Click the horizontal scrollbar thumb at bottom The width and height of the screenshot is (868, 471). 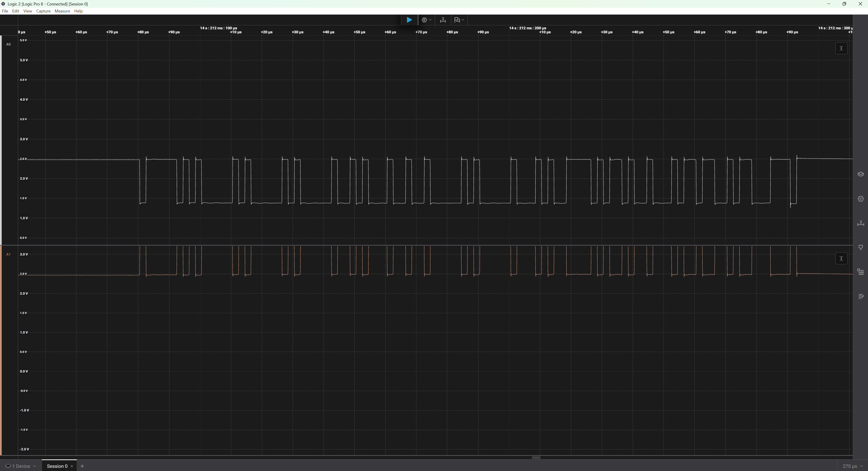(x=536, y=458)
